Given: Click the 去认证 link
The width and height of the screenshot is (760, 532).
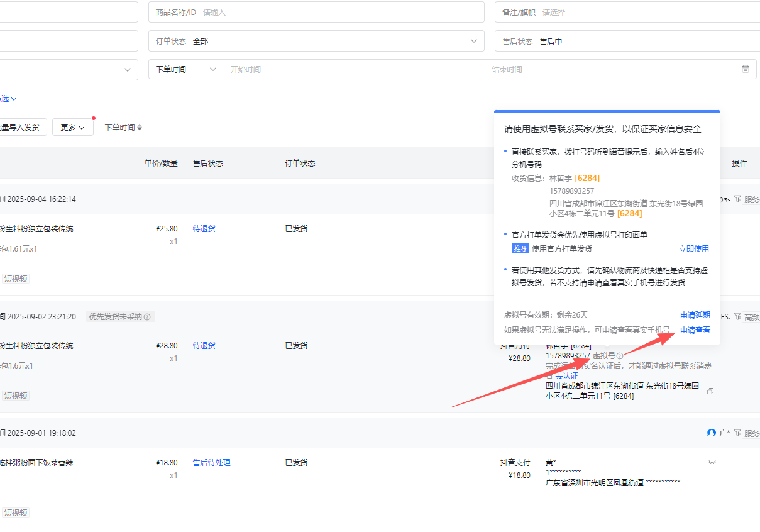Looking at the screenshot, I should pos(566,376).
